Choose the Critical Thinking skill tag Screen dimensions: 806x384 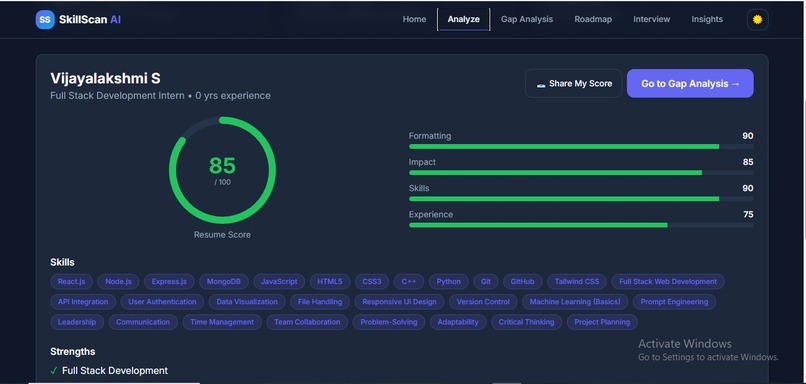526,322
